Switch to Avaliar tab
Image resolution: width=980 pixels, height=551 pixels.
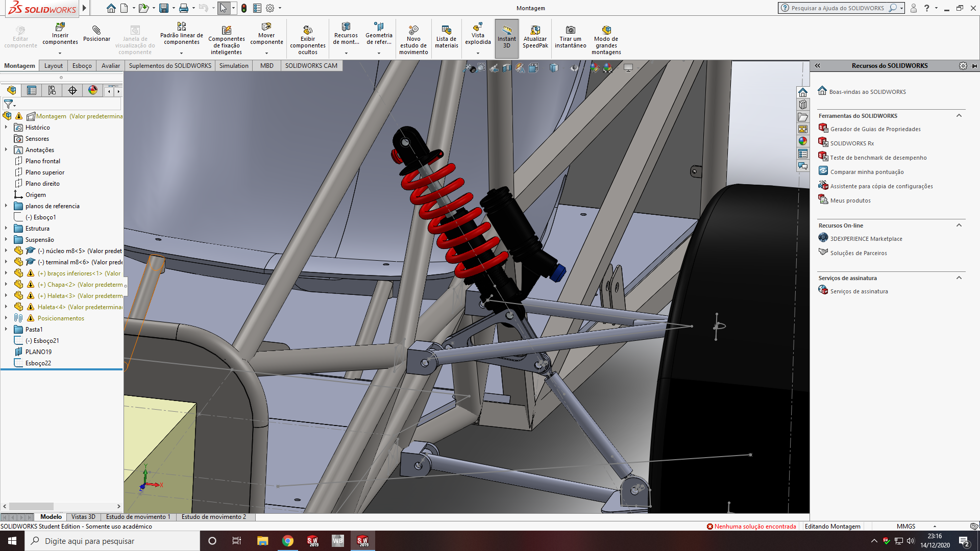[111, 66]
